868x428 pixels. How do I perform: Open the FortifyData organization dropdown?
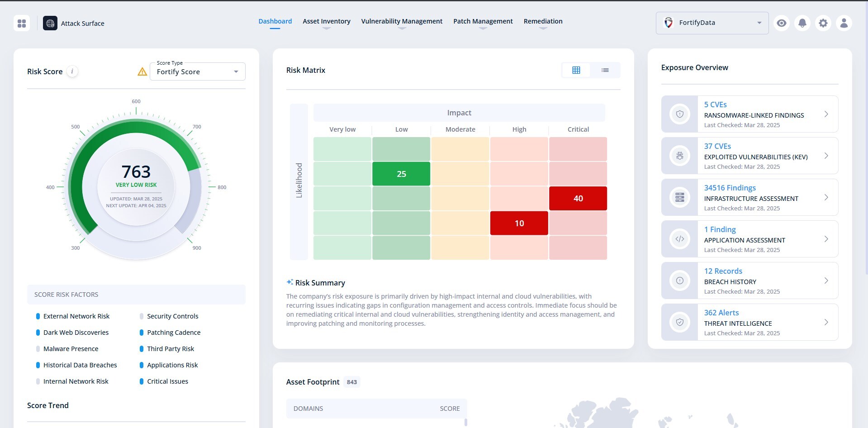(712, 23)
